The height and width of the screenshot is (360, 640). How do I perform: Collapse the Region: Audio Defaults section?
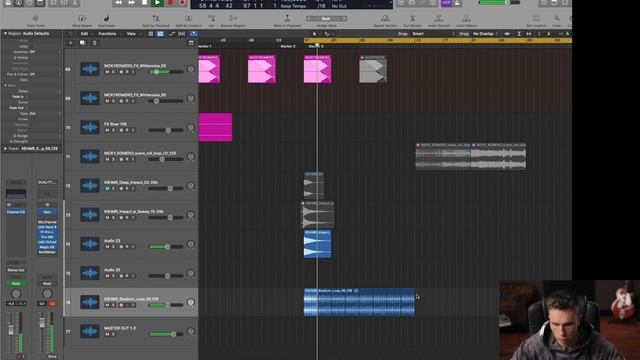[5, 33]
